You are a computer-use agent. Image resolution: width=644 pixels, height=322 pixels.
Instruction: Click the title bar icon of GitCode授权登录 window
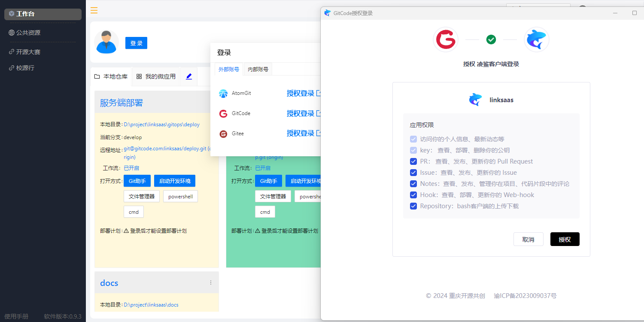tap(328, 13)
